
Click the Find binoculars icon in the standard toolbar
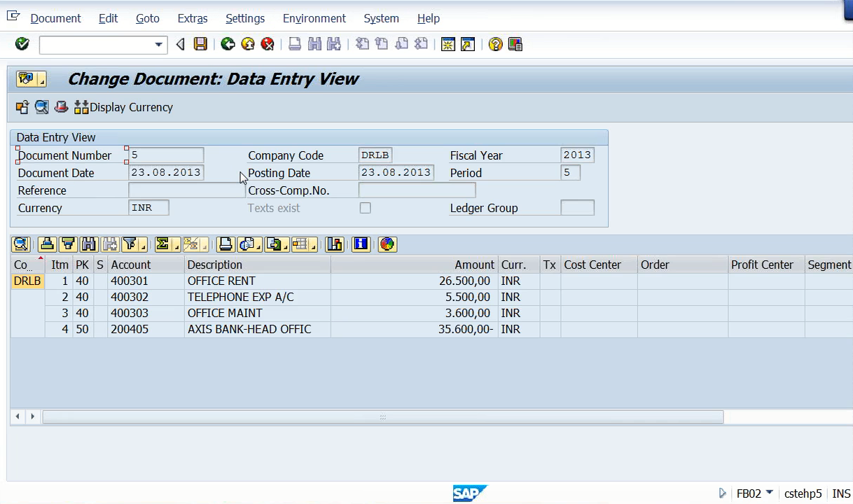click(314, 44)
